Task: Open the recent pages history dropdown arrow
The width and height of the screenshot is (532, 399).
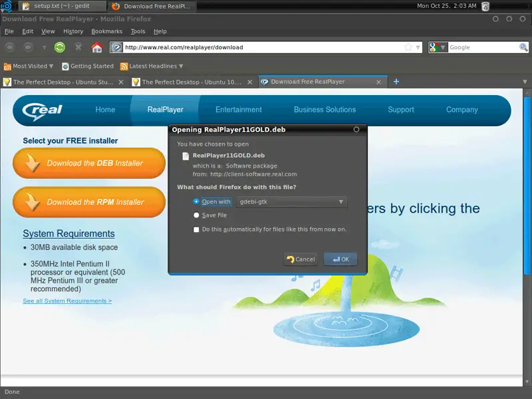Action: pyautogui.click(x=44, y=47)
